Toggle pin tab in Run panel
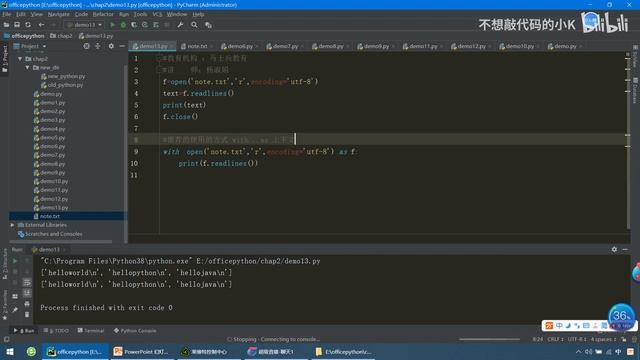 coord(15,310)
